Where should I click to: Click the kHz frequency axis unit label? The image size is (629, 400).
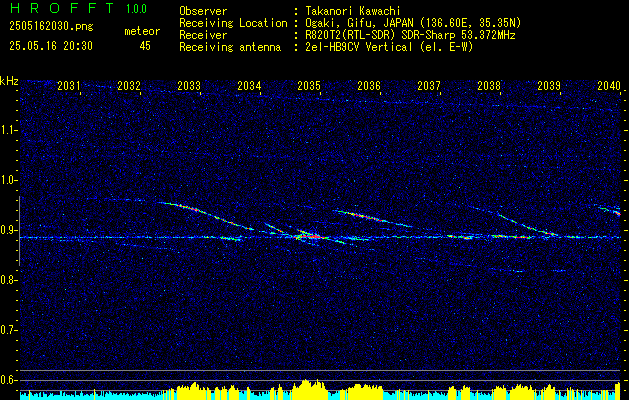[9, 81]
